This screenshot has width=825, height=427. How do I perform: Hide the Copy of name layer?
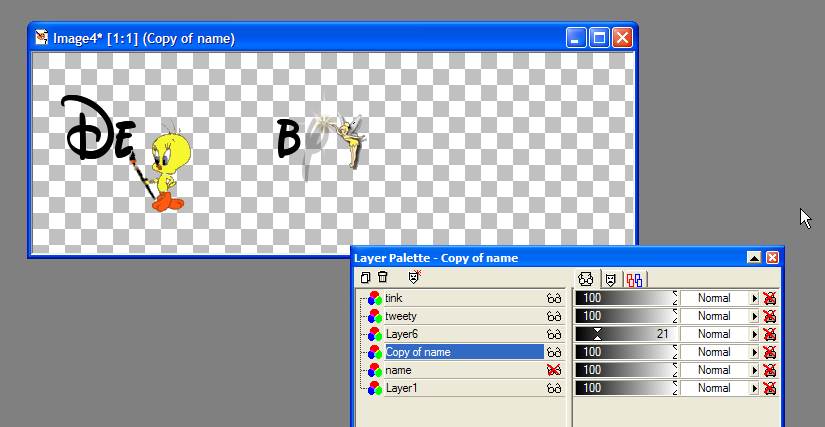pos(554,352)
